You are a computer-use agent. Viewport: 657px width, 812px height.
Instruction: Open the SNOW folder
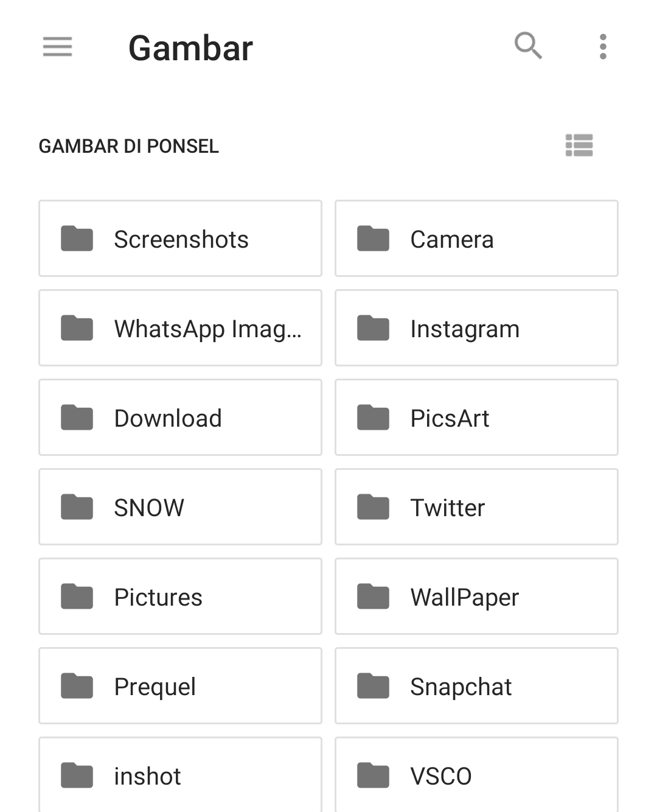pyautogui.click(x=180, y=507)
